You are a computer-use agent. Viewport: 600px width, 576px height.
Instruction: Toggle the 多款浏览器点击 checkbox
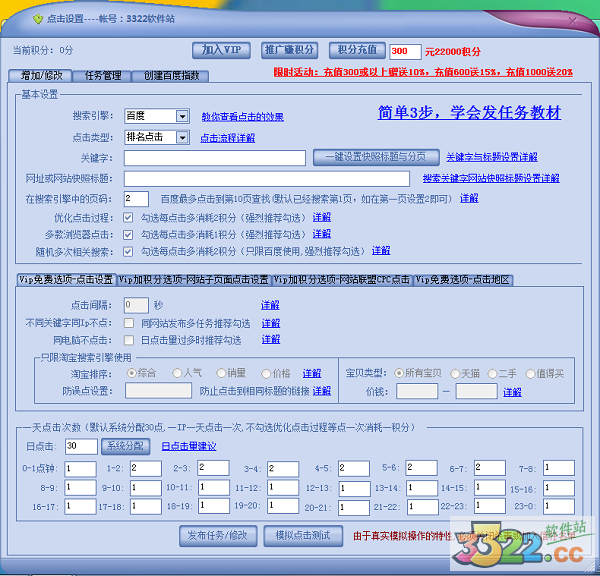point(128,233)
